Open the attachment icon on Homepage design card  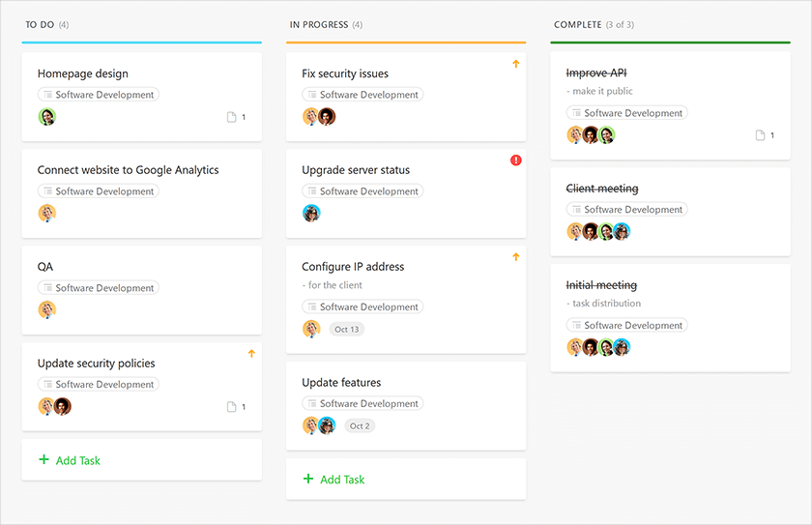pos(231,117)
